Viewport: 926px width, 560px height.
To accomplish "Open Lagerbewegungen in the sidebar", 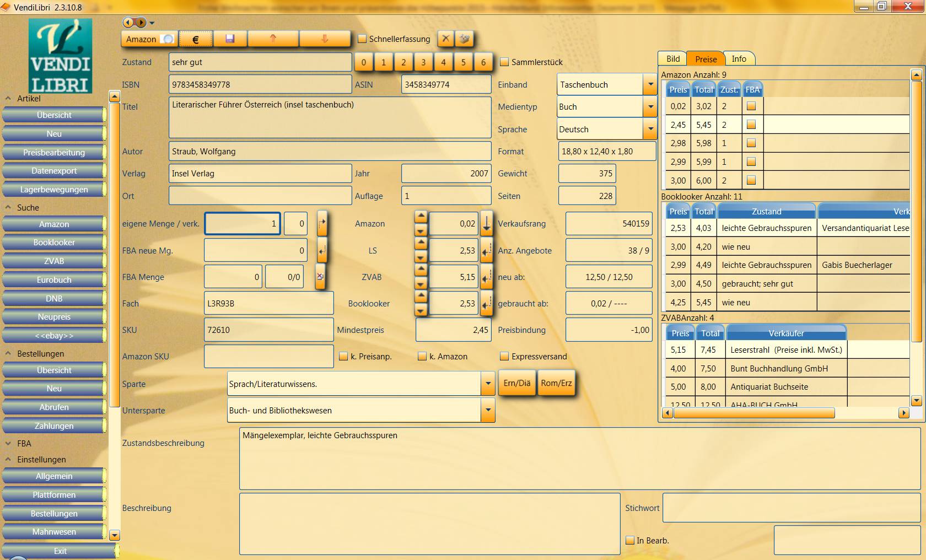I will (x=54, y=190).
